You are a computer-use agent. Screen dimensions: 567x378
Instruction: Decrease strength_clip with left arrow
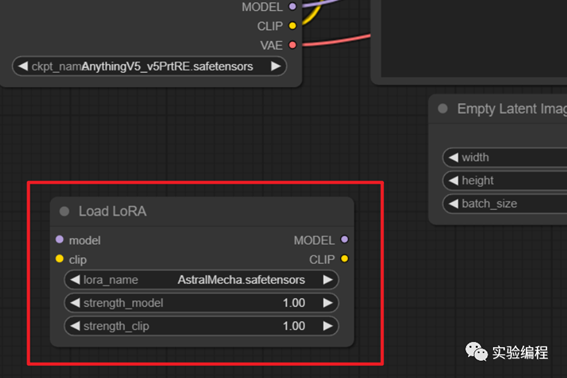point(75,326)
